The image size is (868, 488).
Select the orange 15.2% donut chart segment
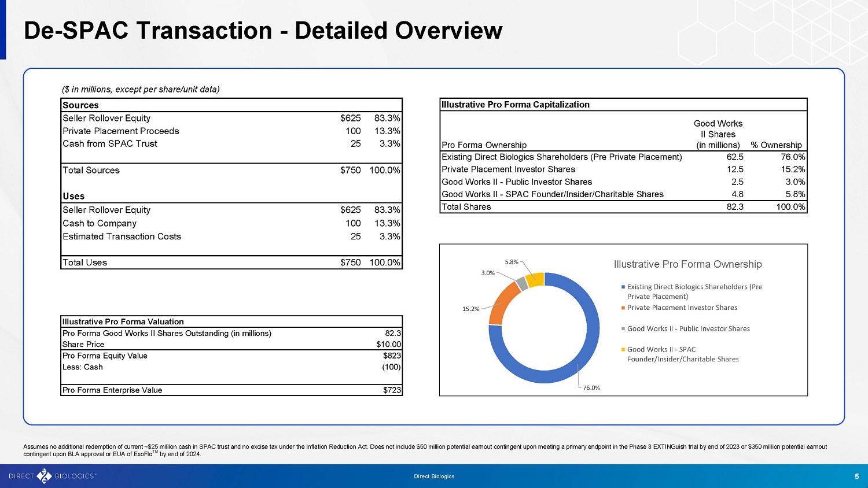pos(498,304)
